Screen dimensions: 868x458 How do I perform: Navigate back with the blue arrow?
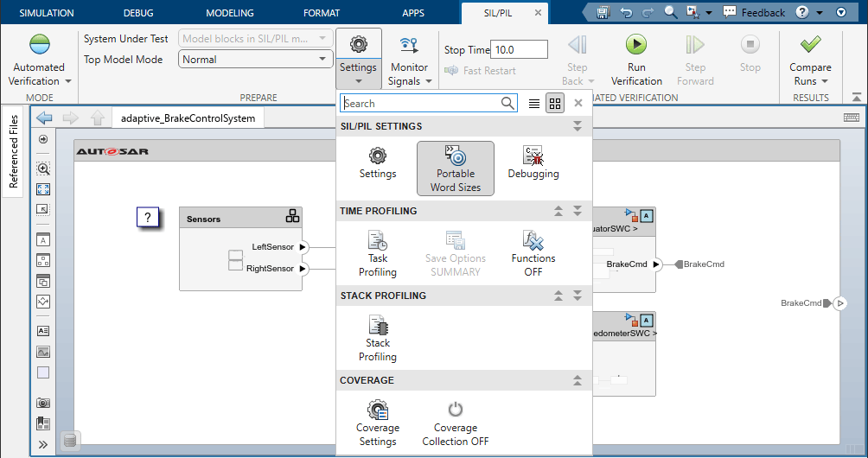[x=44, y=118]
